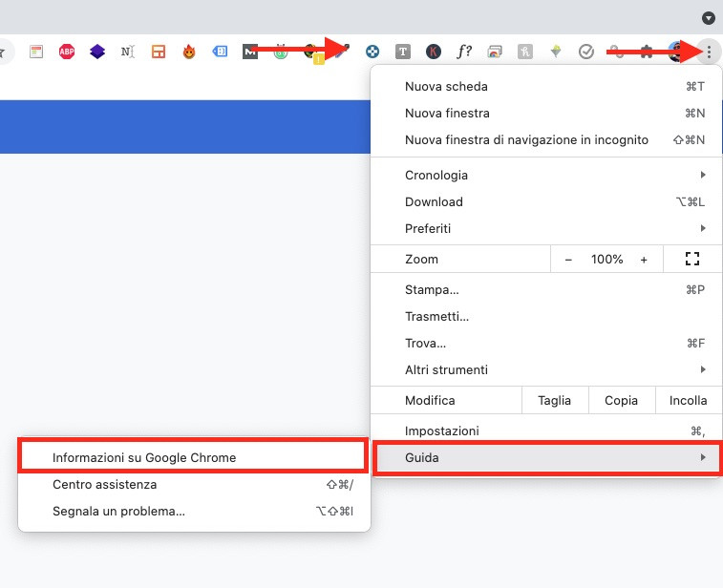Click the Modifica label in the menu
Image resolution: width=723 pixels, height=588 pixels.
click(x=430, y=401)
